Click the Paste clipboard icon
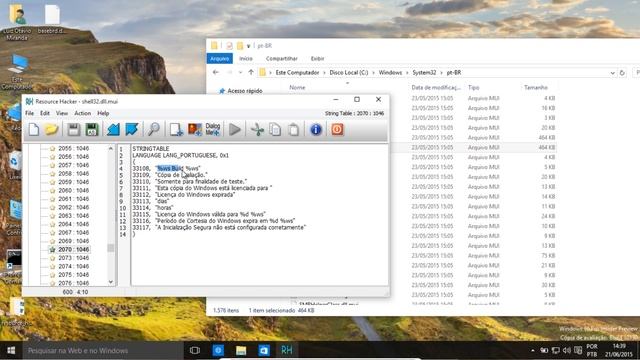 (x=293, y=130)
